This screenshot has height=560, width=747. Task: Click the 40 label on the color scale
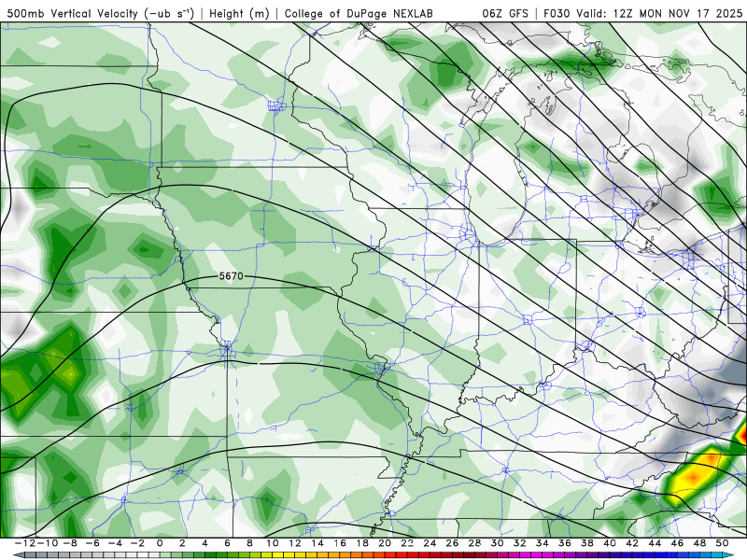[x=610, y=543]
